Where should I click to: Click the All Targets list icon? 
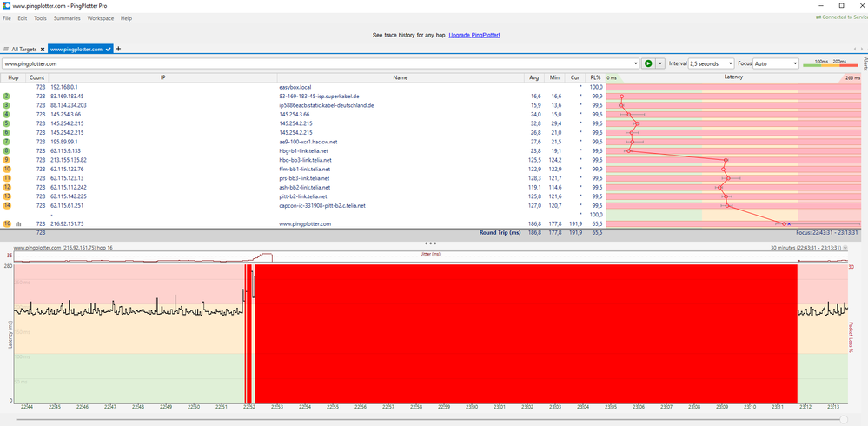[x=6, y=50]
